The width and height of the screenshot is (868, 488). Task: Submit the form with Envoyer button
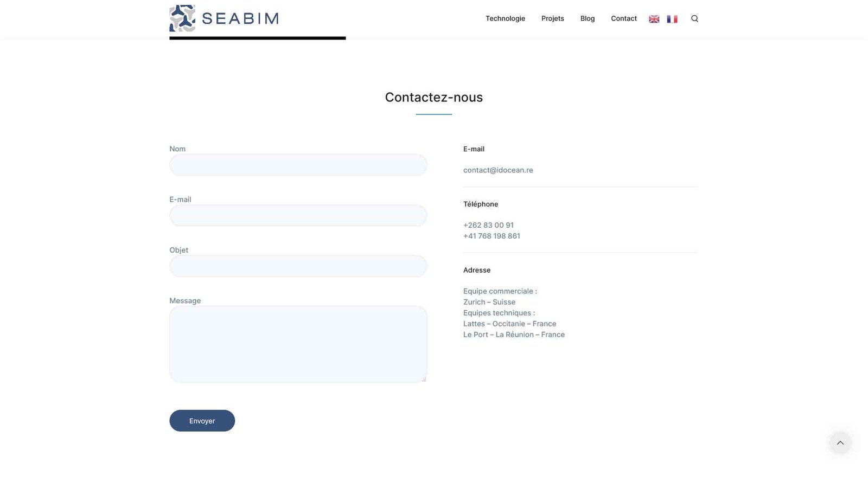(202, 421)
